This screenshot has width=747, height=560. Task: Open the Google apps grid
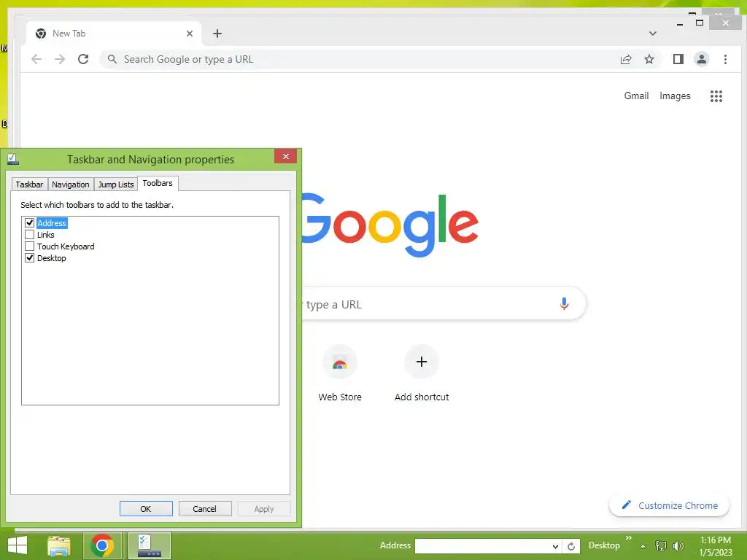tap(716, 96)
